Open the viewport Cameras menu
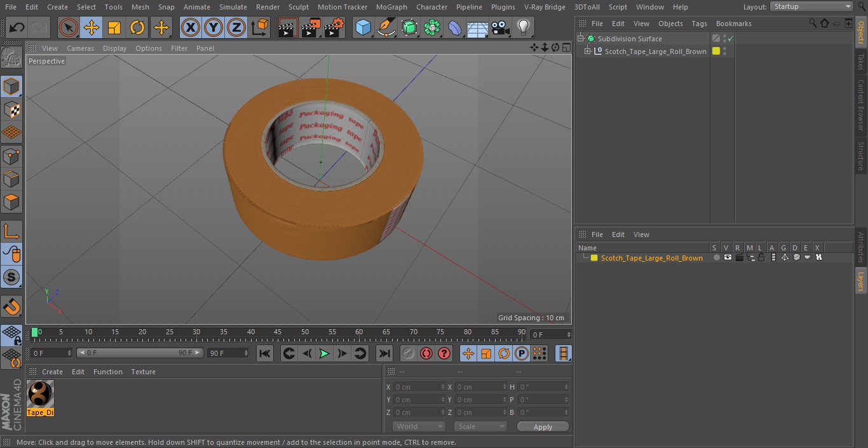The image size is (868, 448). 80,48
